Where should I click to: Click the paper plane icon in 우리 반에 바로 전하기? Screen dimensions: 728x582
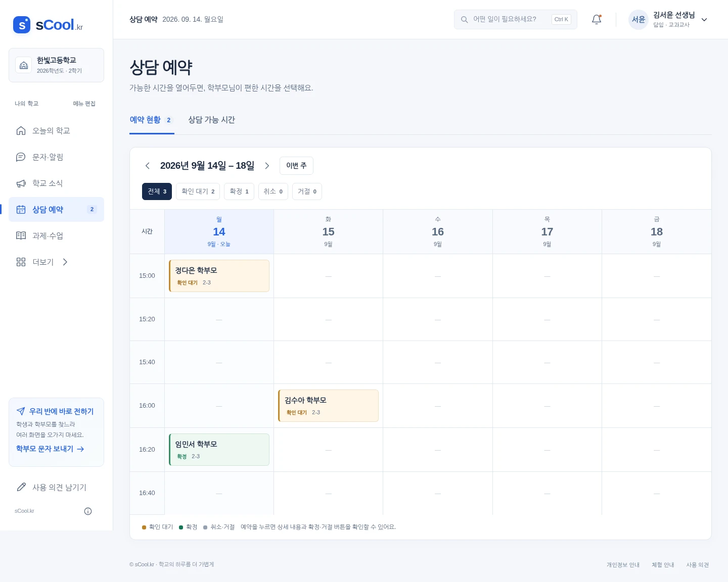(x=21, y=411)
